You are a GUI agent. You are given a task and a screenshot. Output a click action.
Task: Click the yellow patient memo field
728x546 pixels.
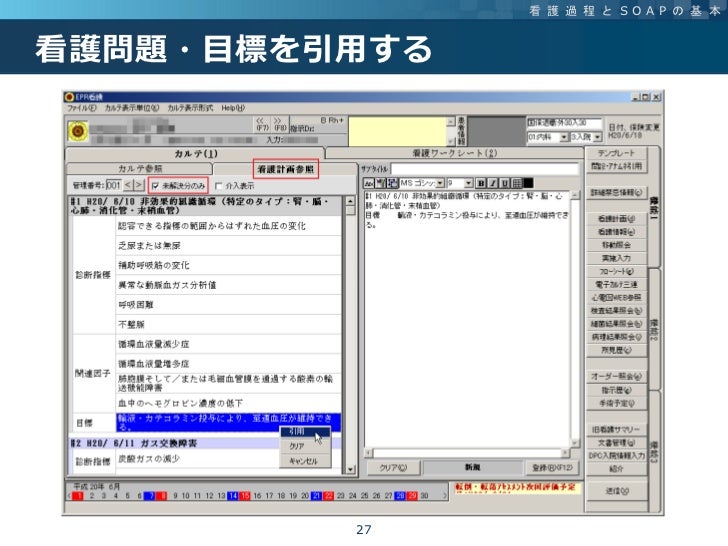point(397,131)
